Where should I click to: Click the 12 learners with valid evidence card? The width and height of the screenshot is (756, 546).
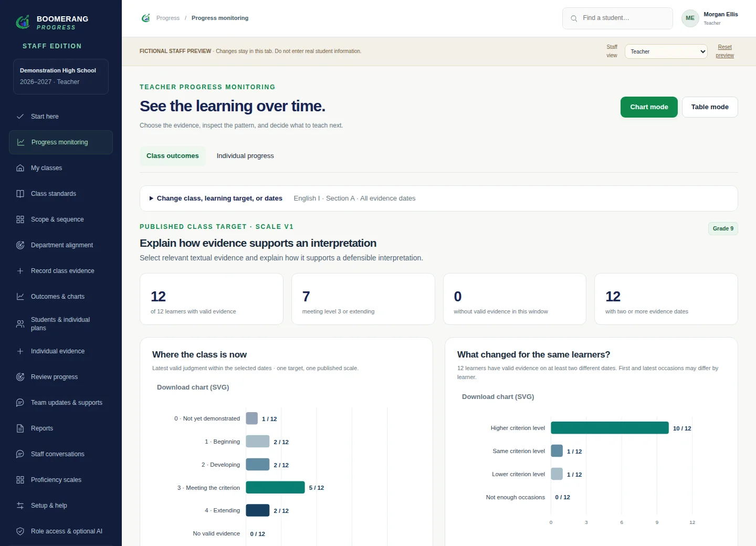click(212, 299)
